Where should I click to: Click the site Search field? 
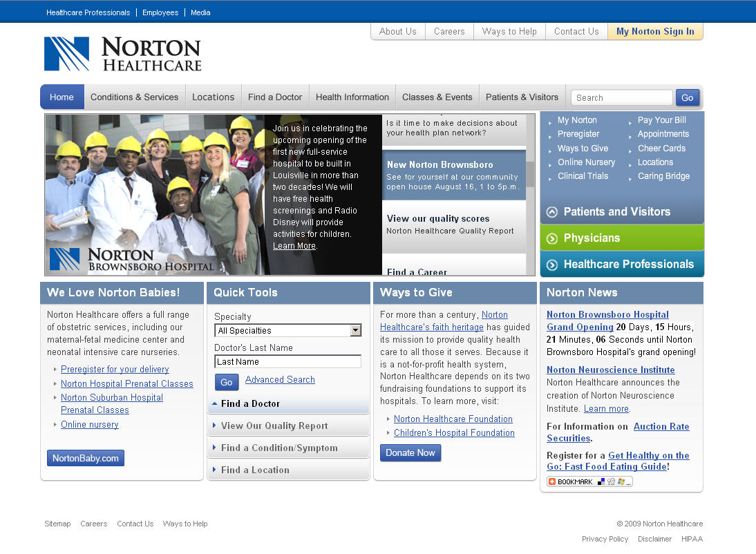point(622,97)
